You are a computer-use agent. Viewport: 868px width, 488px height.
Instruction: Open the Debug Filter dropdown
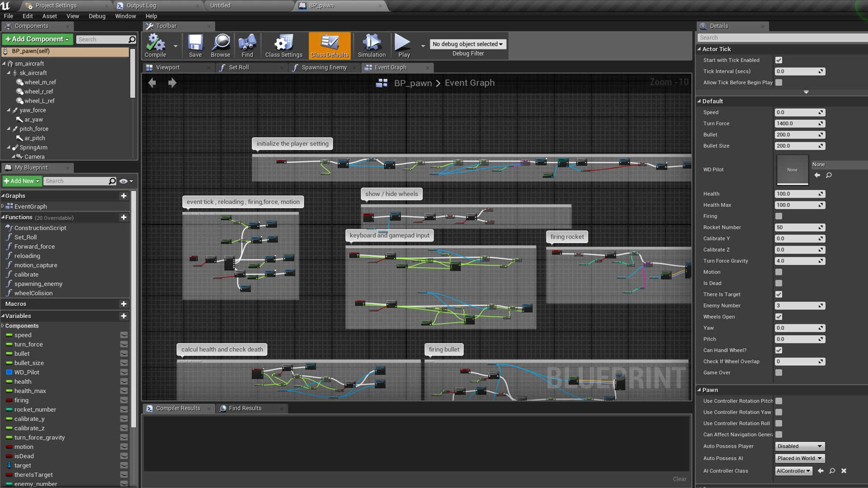click(x=467, y=44)
